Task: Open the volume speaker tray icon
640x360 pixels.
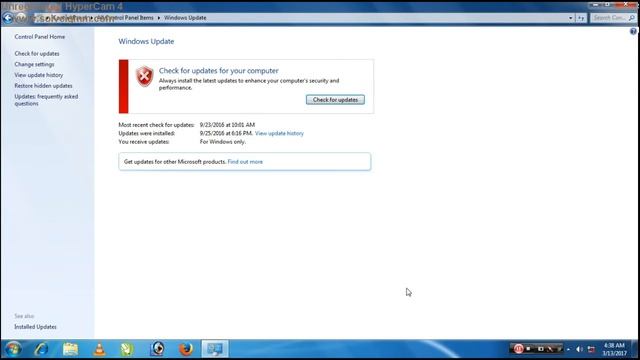Action: pyautogui.click(x=579, y=349)
